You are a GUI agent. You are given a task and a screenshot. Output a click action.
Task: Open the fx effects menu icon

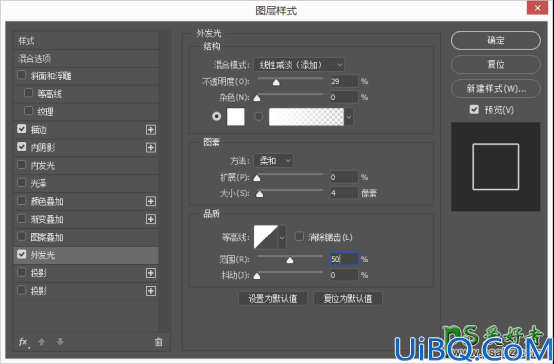23,342
